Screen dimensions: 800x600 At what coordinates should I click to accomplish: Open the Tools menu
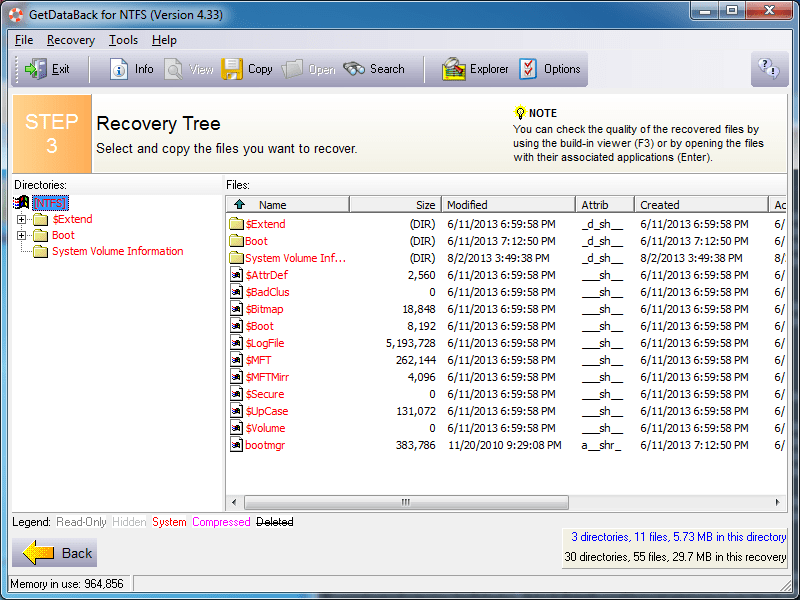[x=124, y=40]
